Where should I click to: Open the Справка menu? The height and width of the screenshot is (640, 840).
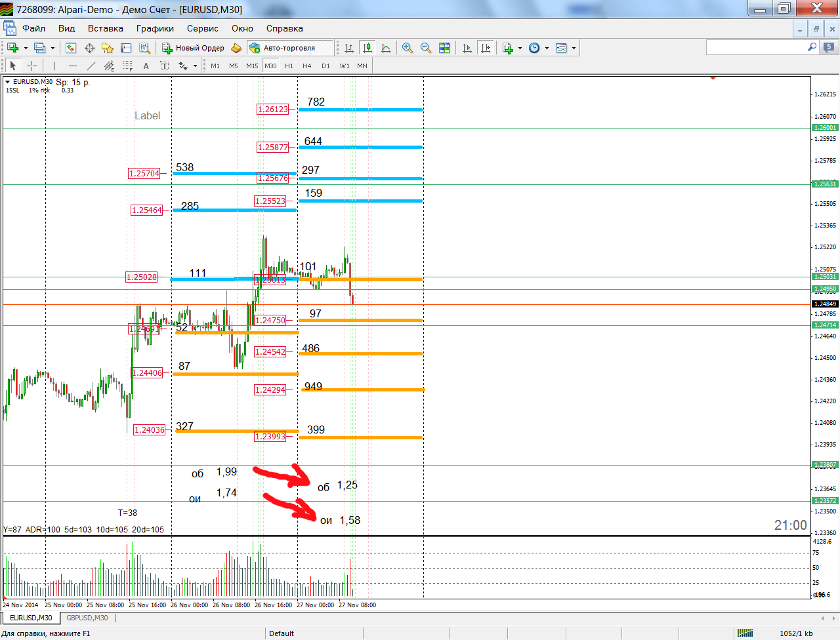284,28
